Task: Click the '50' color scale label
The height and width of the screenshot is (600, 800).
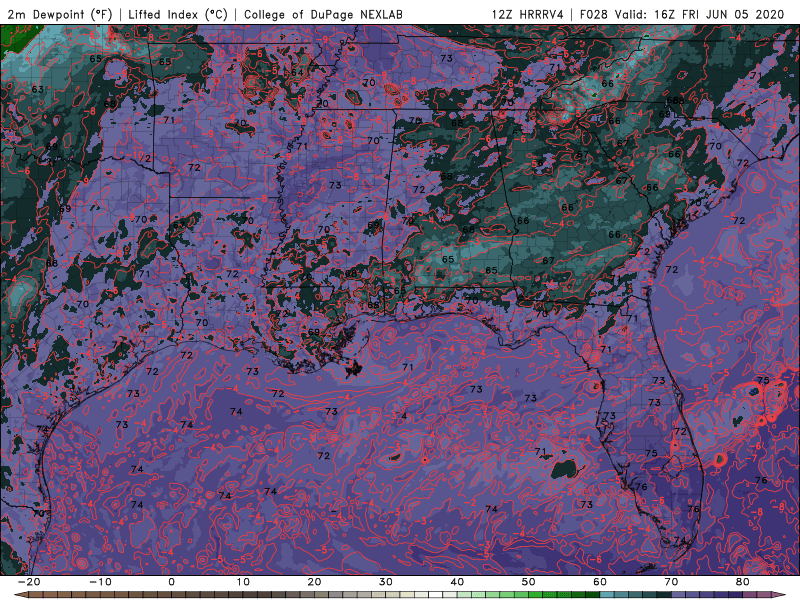Action: (529, 582)
